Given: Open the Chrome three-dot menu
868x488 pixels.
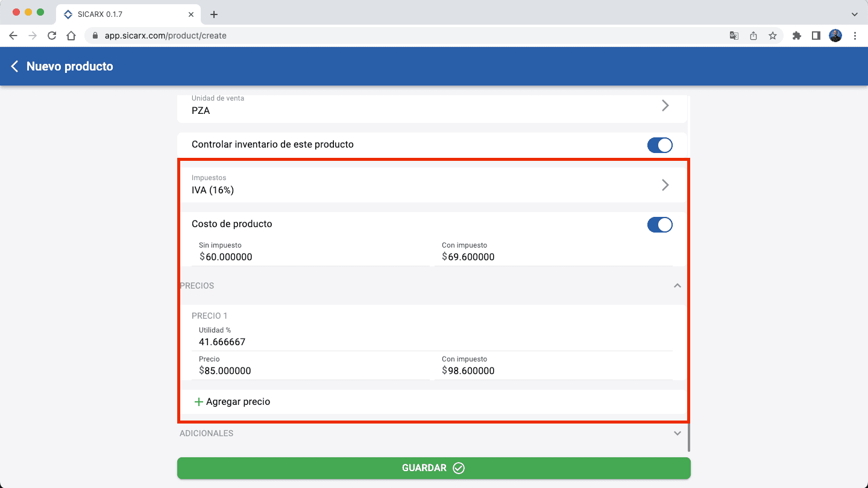Looking at the screenshot, I should click(855, 36).
